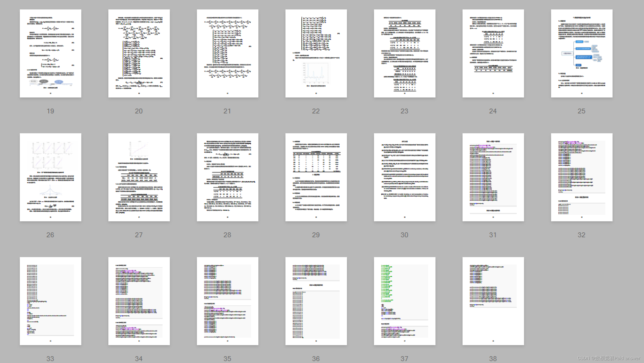Click the page 32 thumbnail
Image resolution: width=644 pixels, height=363 pixels.
pyautogui.click(x=581, y=177)
